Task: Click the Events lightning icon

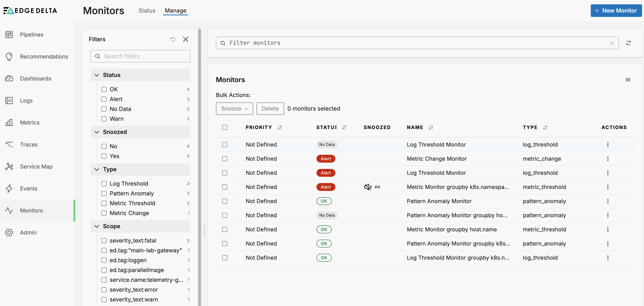Action: coord(9,188)
